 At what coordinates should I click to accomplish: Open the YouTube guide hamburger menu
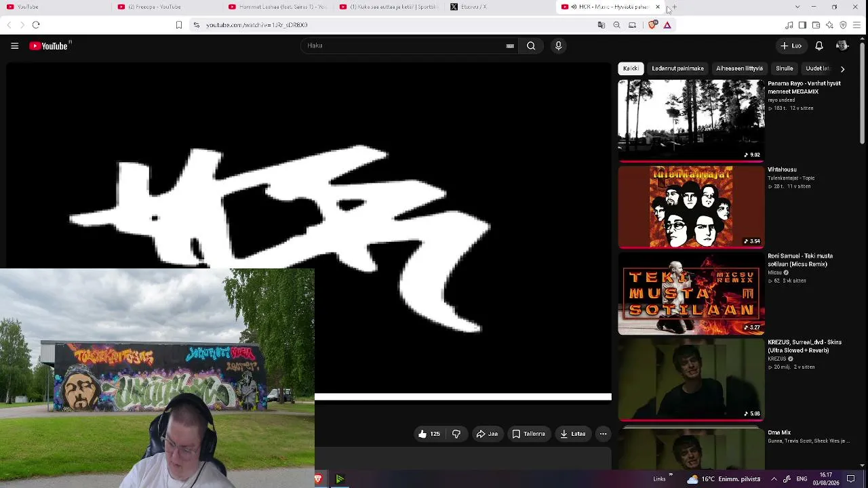click(x=14, y=46)
